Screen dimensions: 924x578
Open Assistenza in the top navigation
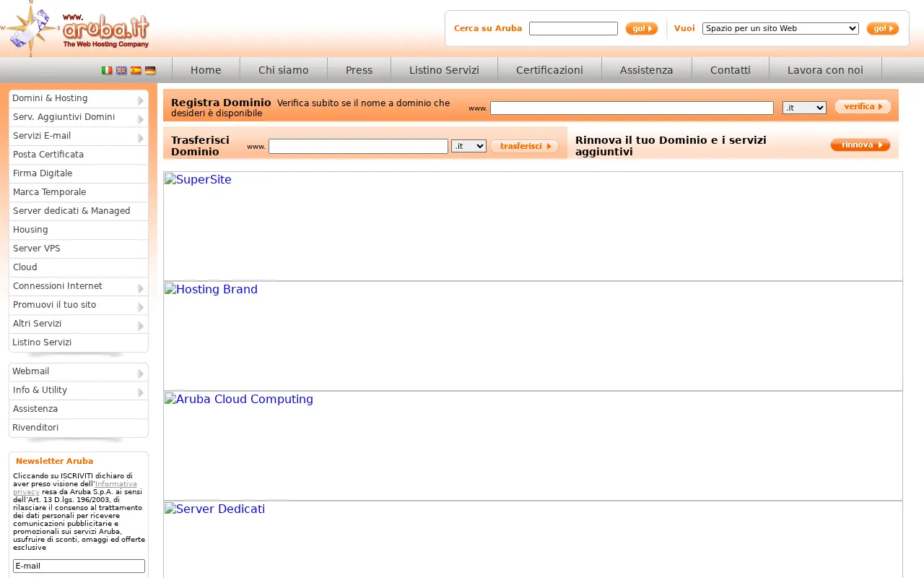click(646, 70)
